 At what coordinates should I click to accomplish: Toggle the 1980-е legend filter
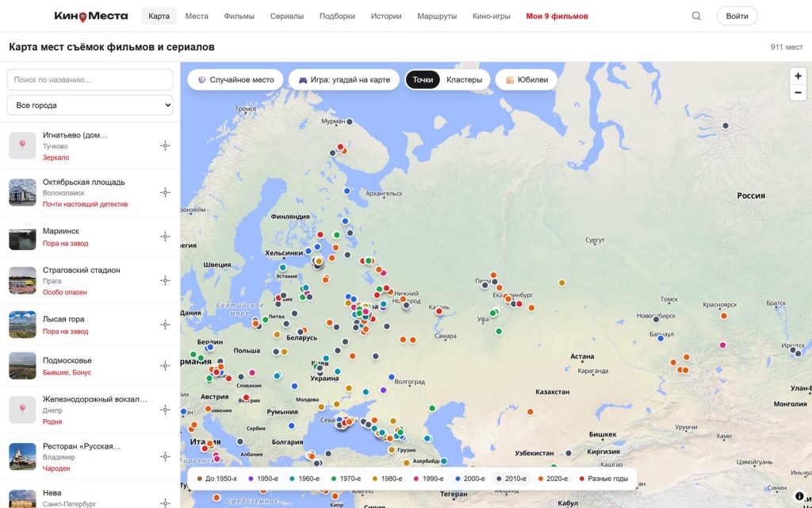tap(387, 479)
